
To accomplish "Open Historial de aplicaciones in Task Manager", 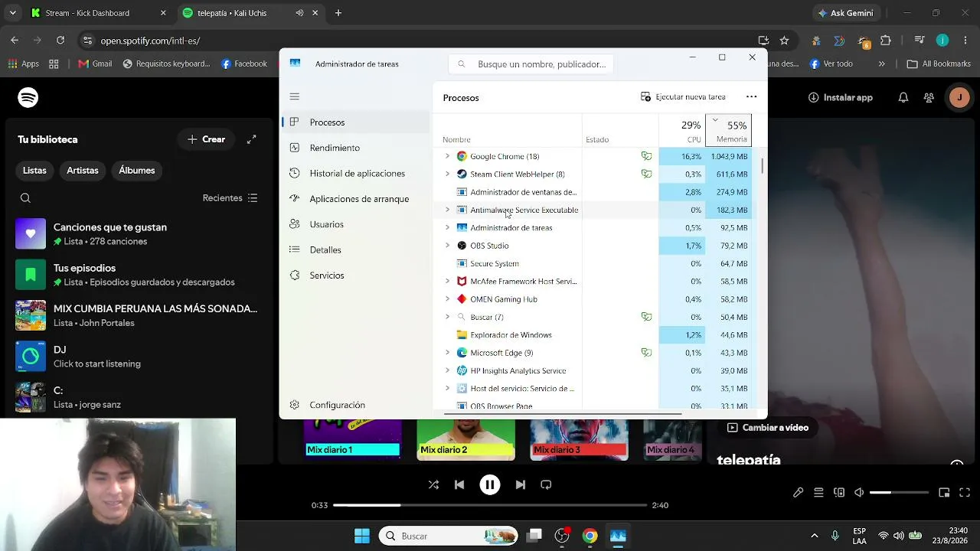I will [357, 173].
